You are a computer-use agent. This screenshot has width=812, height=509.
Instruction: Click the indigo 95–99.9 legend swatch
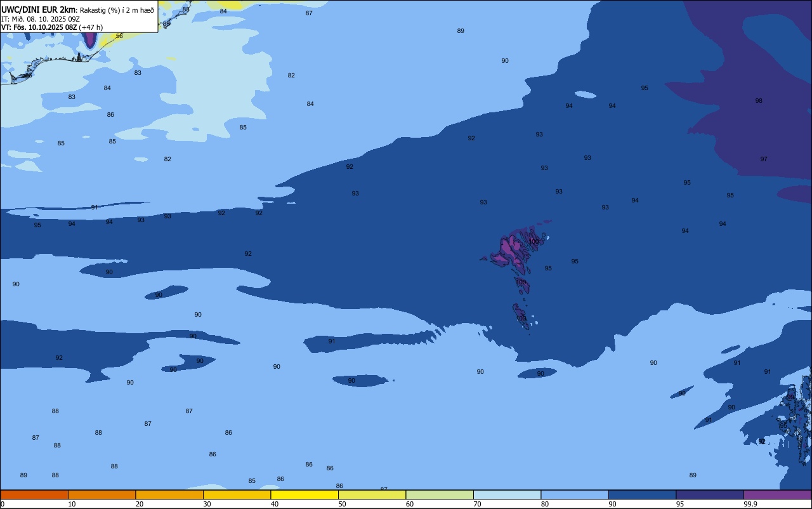coord(710,494)
